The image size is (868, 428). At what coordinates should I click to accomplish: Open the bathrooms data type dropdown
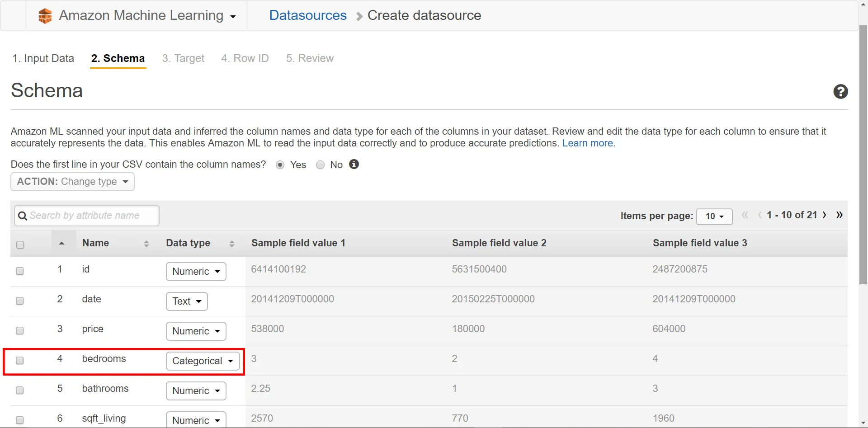(x=196, y=391)
